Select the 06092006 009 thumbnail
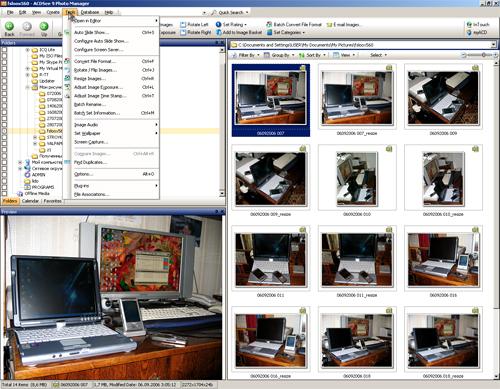 coord(443,101)
